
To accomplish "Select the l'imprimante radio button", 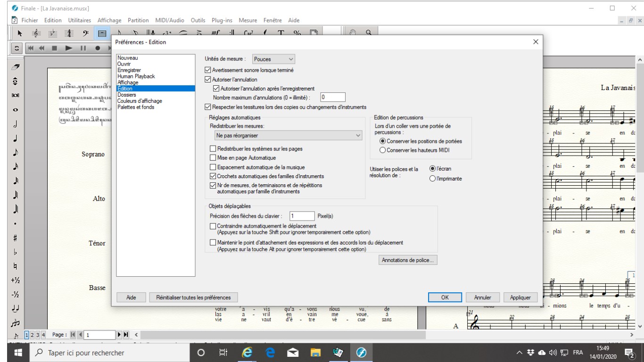I will click(x=432, y=179).
